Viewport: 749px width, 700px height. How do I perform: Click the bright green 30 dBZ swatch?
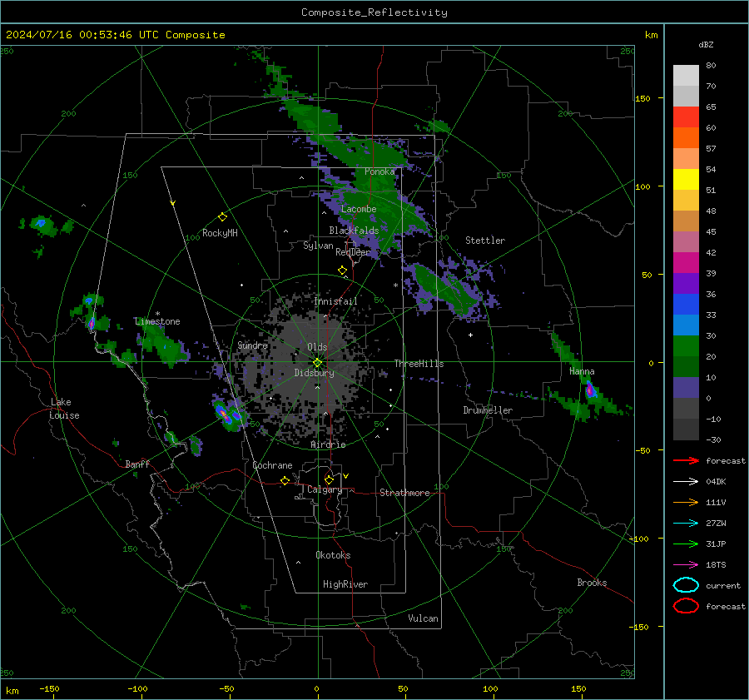pos(686,346)
